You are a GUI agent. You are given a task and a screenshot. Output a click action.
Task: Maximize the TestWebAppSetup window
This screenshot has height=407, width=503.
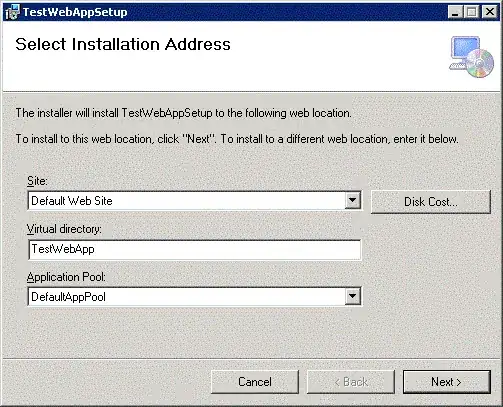(472, 12)
